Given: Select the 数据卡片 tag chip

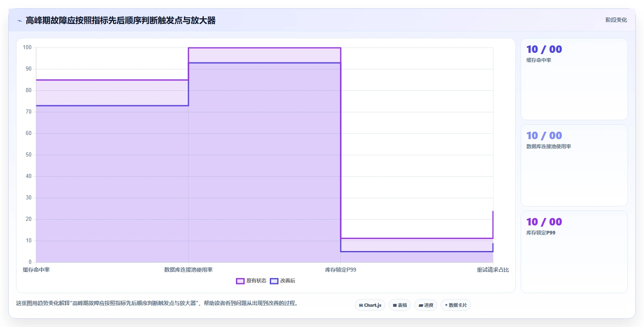Looking at the screenshot, I should [456, 305].
